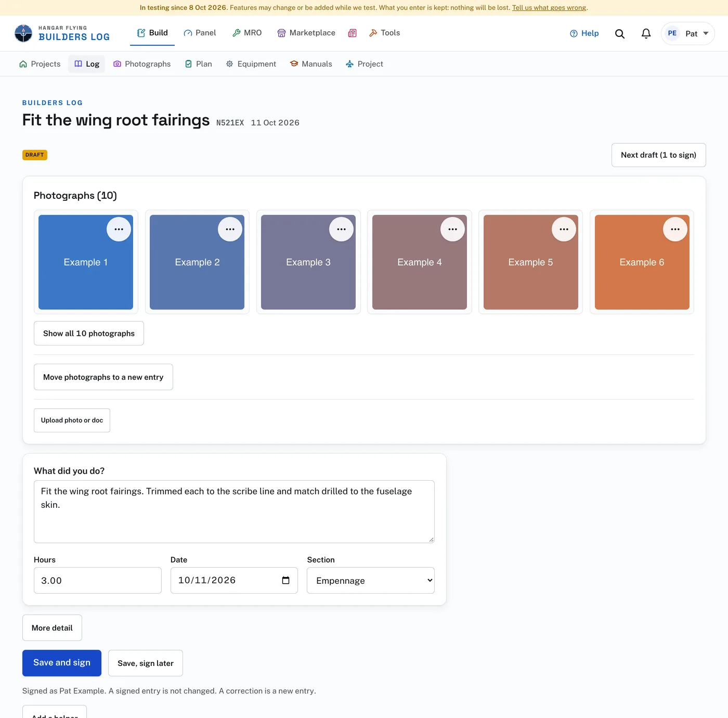Open Equipment in sub navigation
728x718 pixels.
pyautogui.click(x=251, y=64)
